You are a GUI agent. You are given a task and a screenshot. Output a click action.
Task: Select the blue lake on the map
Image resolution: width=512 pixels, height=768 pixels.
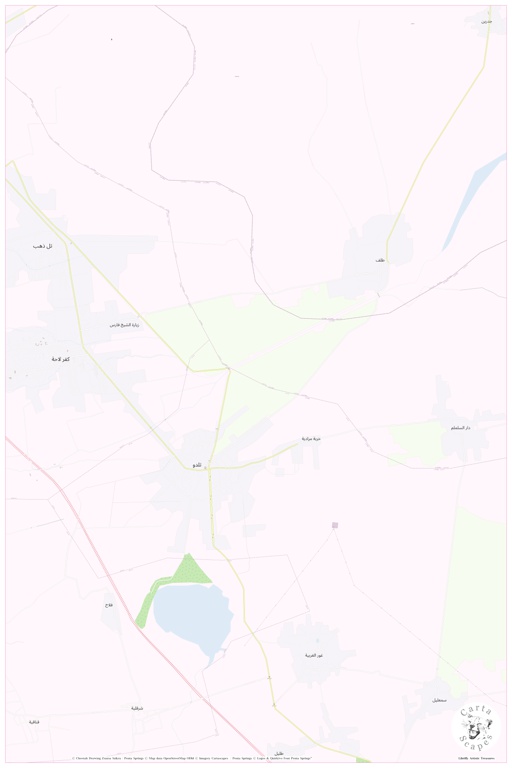pyautogui.click(x=193, y=619)
